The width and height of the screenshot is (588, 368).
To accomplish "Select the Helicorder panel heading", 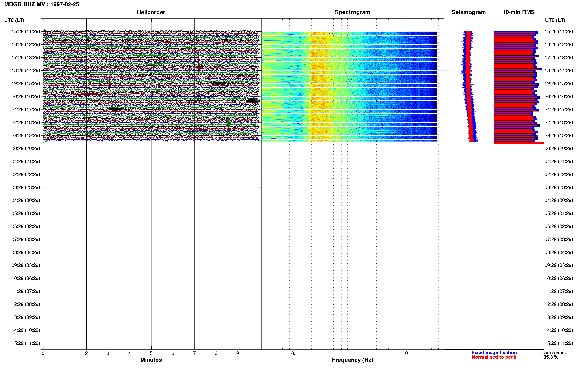I will (151, 12).
